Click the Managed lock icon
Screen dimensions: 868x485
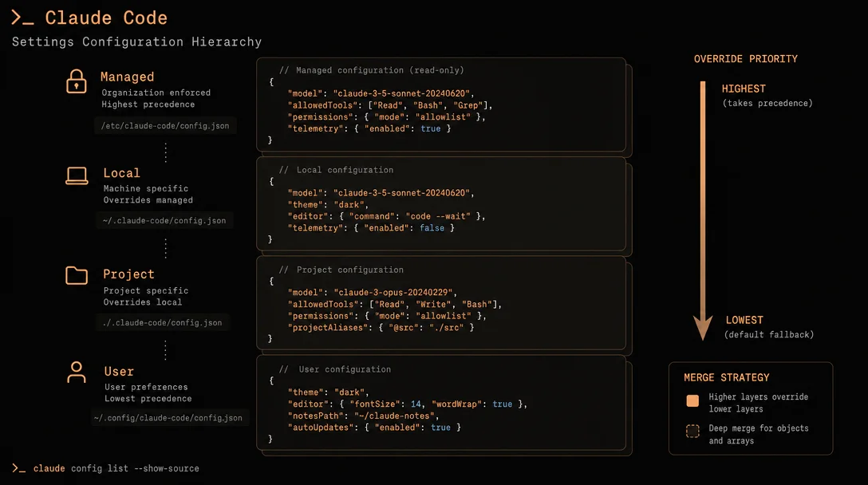click(77, 82)
